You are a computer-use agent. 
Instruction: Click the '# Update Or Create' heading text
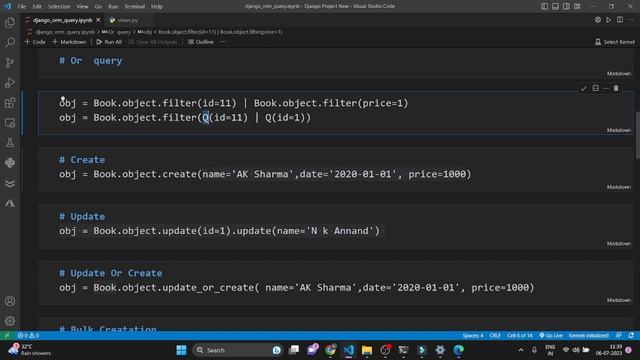pyautogui.click(x=111, y=273)
